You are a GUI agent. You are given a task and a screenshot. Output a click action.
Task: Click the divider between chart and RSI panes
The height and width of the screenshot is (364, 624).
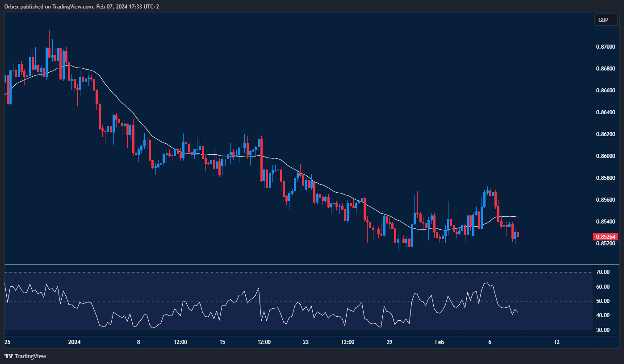click(295, 264)
